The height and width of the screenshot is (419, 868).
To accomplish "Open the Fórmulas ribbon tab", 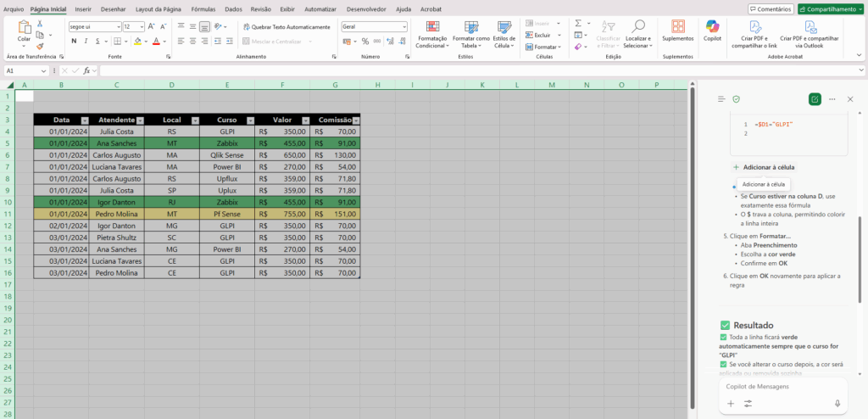I will [x=203, y=8].
